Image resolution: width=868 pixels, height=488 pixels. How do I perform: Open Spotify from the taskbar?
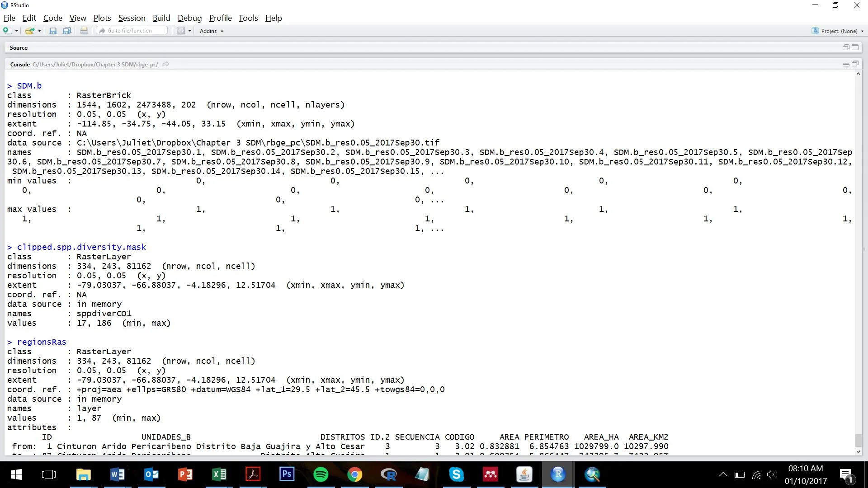(x=321, y=474)
